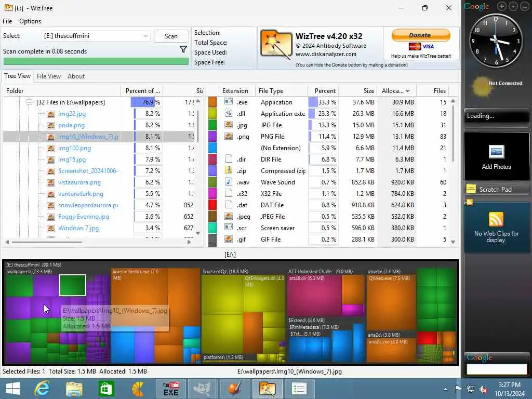Click the Windows Start button
Viewport: 532px width, 399px height.
(x=13, y=389)
